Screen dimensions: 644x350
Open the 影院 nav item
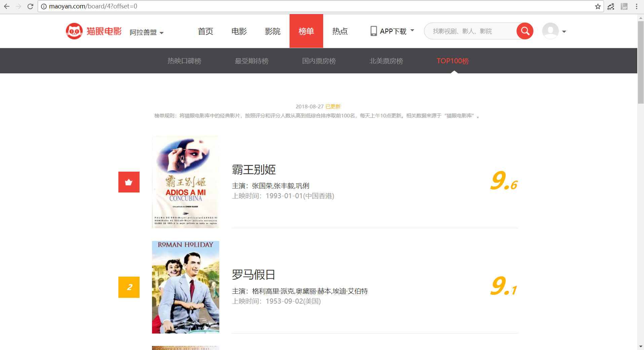click(x=273, y=31)
